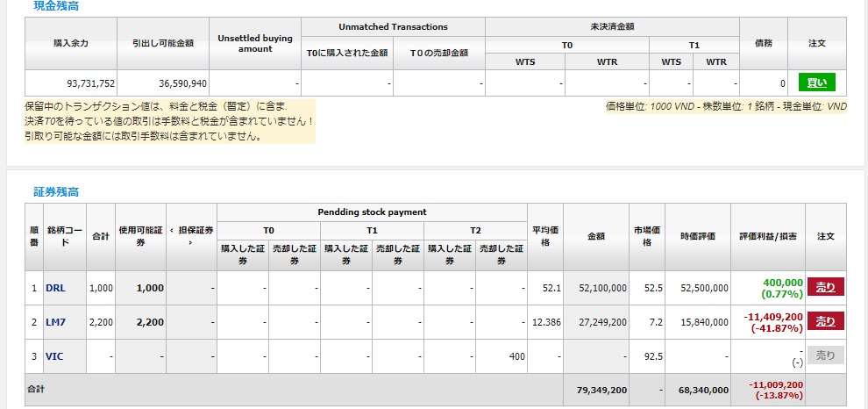Open the DRL stock code link
This screenshot has height=409, width=868.
point(55,288)
